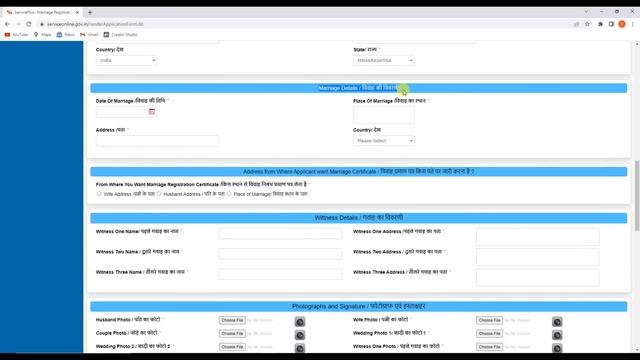Focus the Witness One Address box

[x=538, y=237]
